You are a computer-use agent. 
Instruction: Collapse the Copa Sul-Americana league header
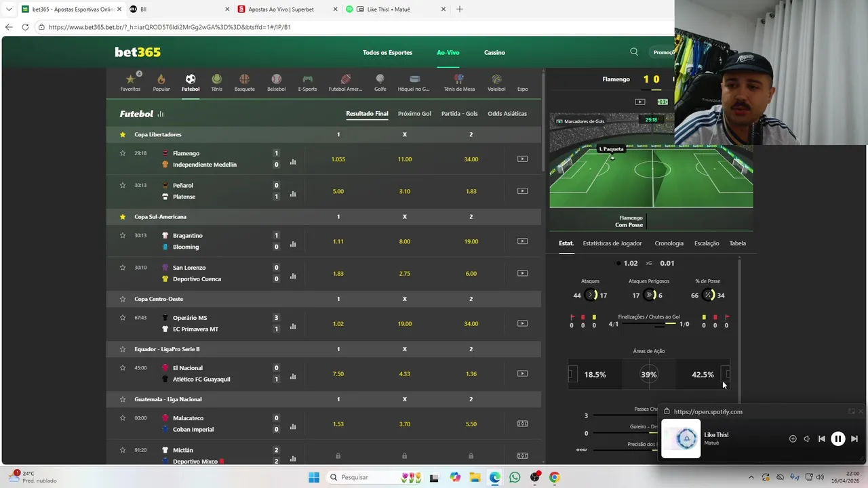pyautogui.click(x=323, y=217)
